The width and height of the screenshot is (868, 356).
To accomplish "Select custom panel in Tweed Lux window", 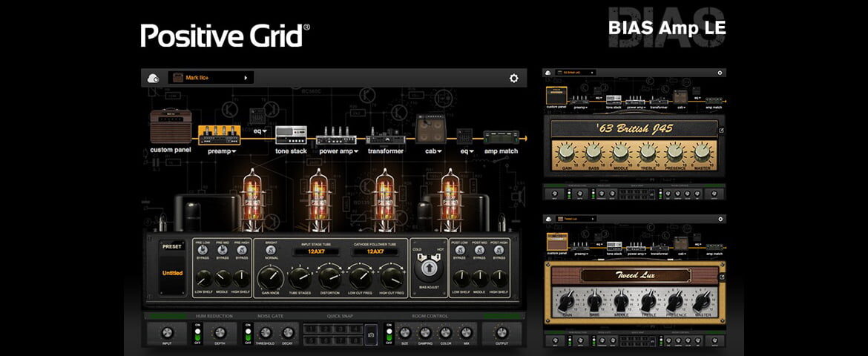I will (557, 242).
